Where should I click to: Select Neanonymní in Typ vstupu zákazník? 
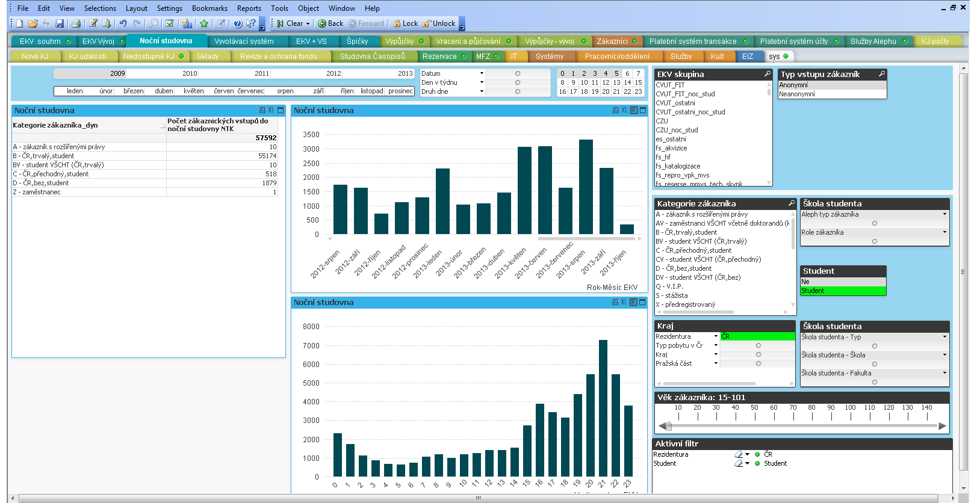pos(832,94)
